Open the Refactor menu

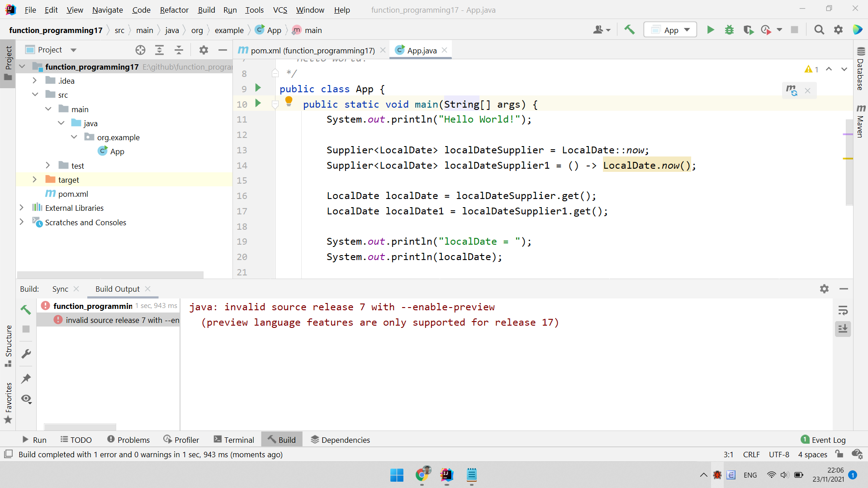tap(174, 9)
